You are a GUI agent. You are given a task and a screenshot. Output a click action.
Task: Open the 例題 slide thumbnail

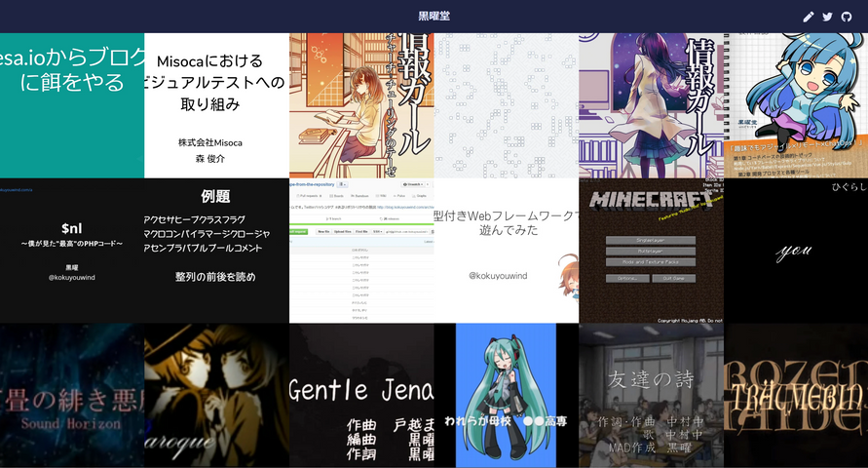(x=216, y=251)
